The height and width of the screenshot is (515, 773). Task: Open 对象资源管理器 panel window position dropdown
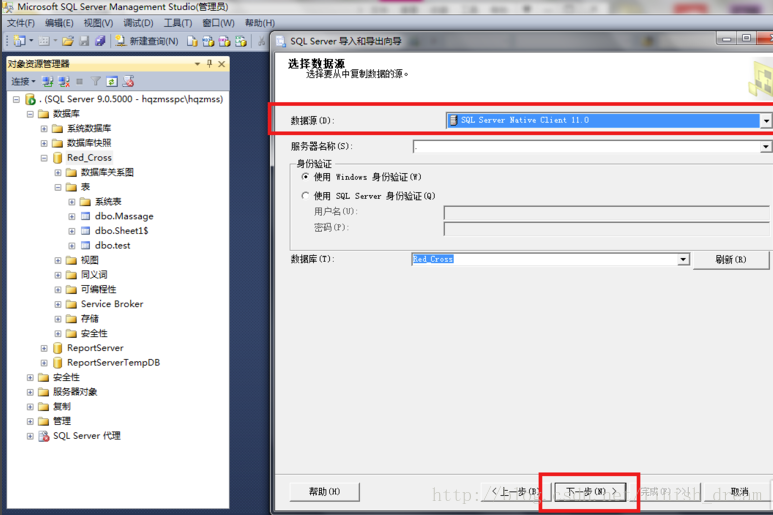(197, 64)
